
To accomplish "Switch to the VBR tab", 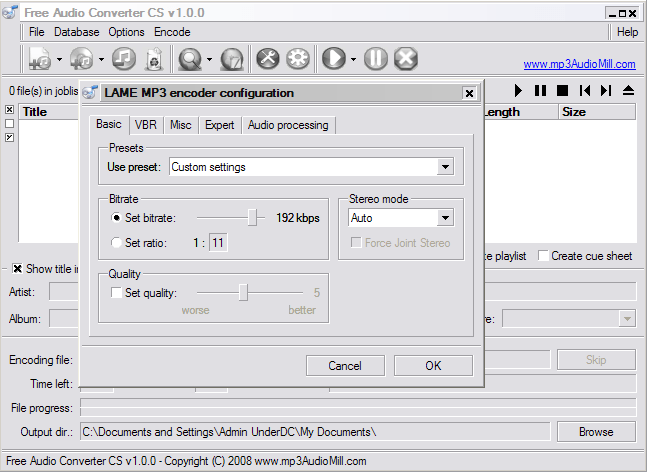I will tap(146, 125).
